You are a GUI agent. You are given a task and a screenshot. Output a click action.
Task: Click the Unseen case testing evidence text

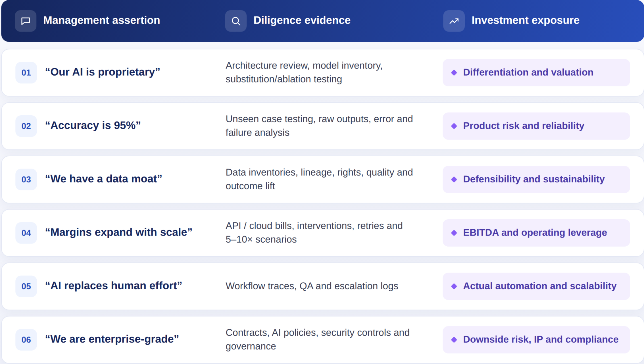[x=319, y=126]
